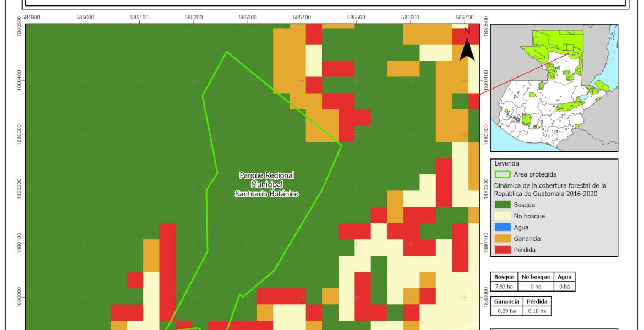The height and width of the screenshot is (330, 644).
Task: Select the 7.83 ha value in table
Action: [x=504, y=287]
